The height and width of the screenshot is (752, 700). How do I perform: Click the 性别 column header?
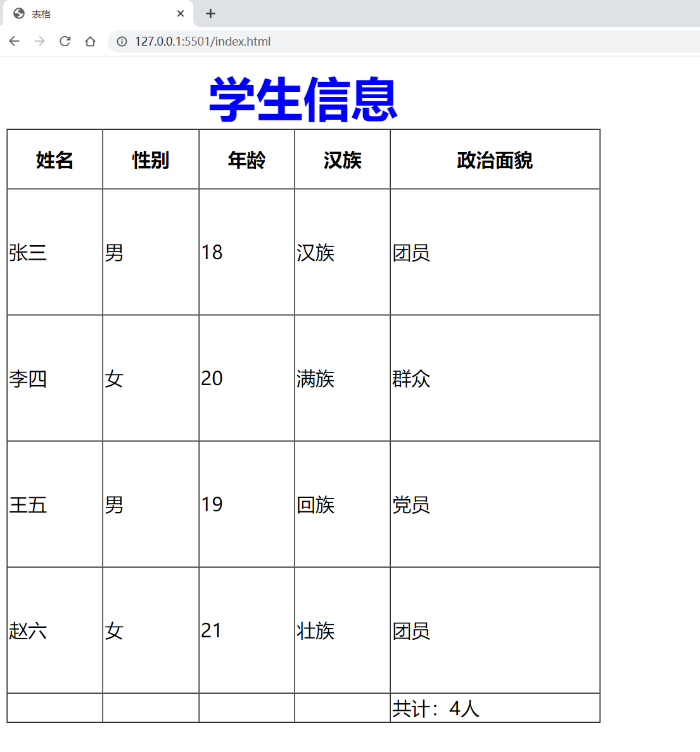coord(151,159)
